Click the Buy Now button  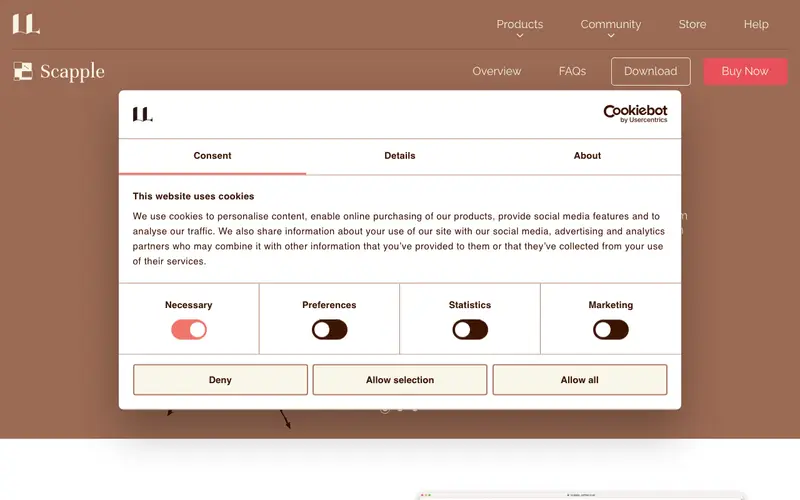click(x=745, y=71)
